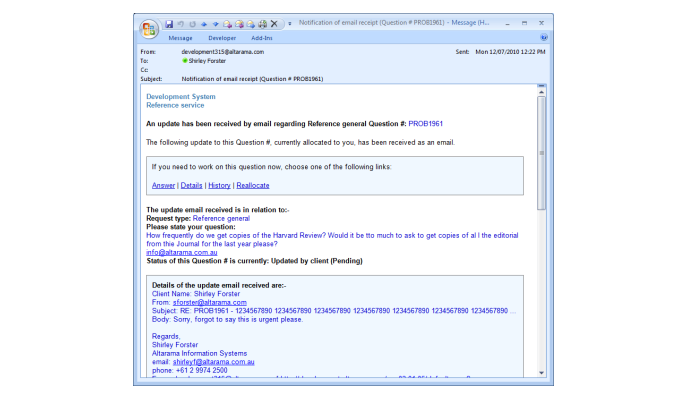Click the Answer link
Viewport: 689px width, 402px height.
click(x=163, y=185)
